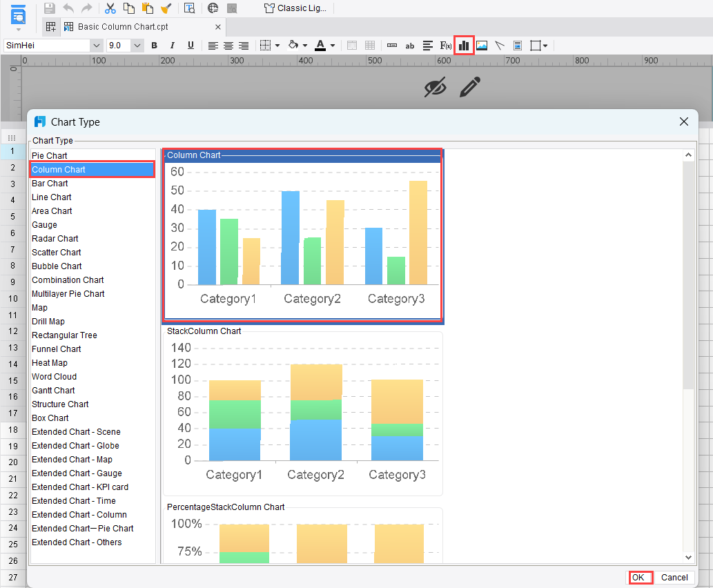Open web preview with the globe icon

213,8
